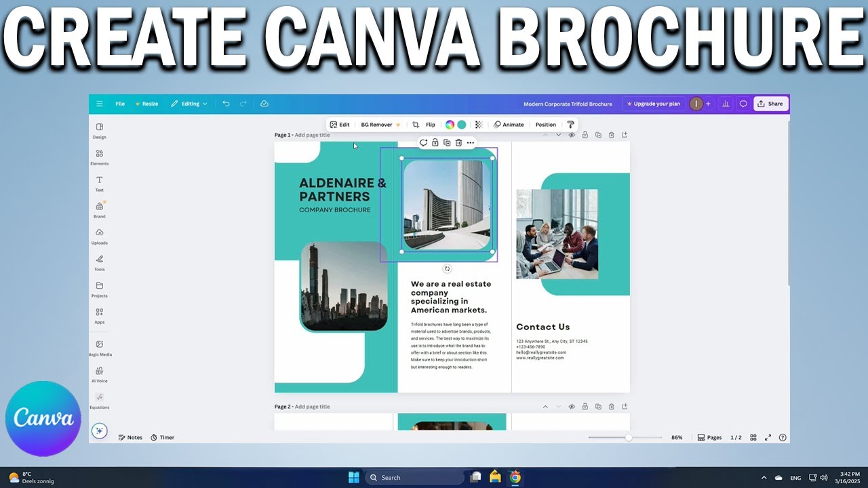868x488 pixels.
Task: Click the Canva assistant sparkle button
Action: pyautogui.click(x=100, y=431)
